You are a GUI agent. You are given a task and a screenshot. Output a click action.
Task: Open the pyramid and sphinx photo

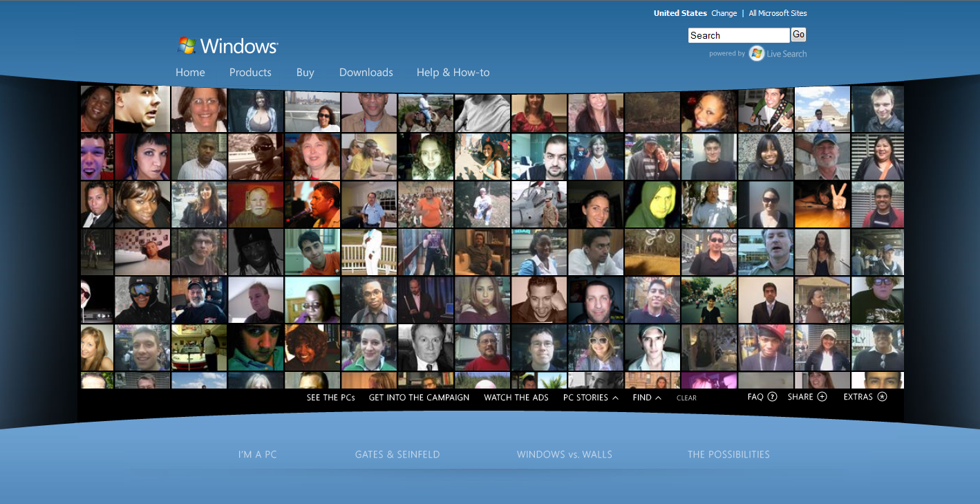822,109
